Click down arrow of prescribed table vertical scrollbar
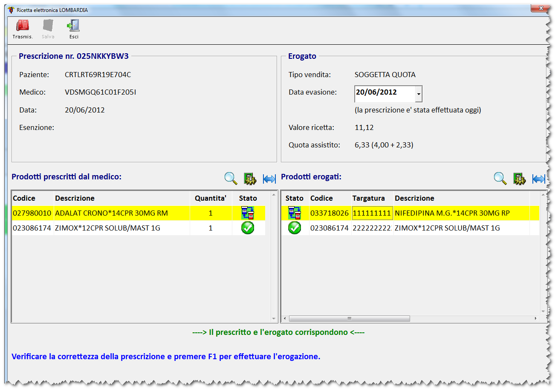This screenshot has height=392, width=558. pos(274,318)
